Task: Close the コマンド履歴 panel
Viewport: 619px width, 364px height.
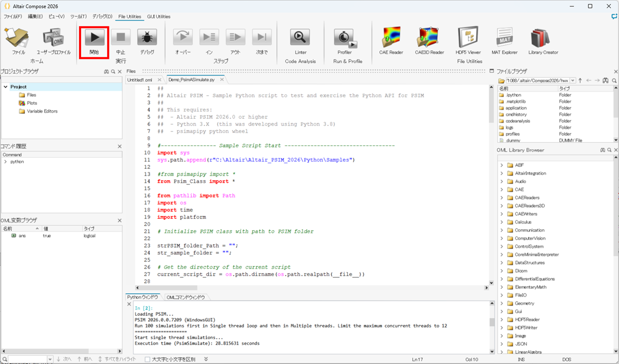Action: click(119, 146)
